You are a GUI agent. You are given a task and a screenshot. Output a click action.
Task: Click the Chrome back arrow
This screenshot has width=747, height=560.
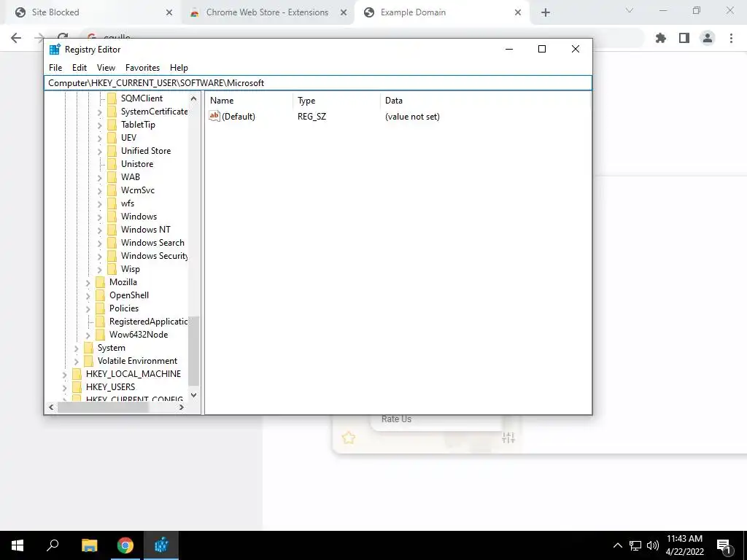(x=16, y=38)
